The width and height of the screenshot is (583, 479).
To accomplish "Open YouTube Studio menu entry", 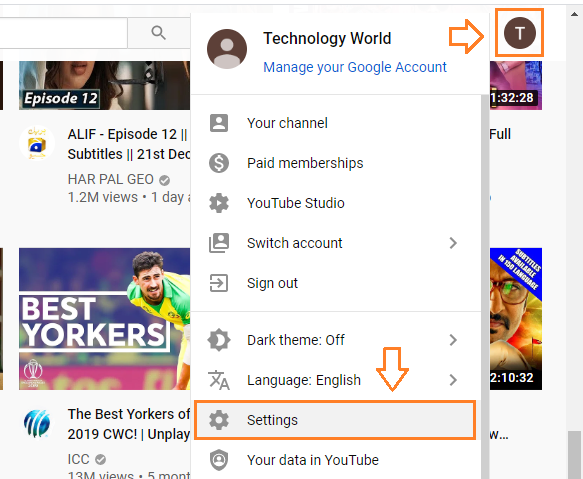I will [336, 203].
